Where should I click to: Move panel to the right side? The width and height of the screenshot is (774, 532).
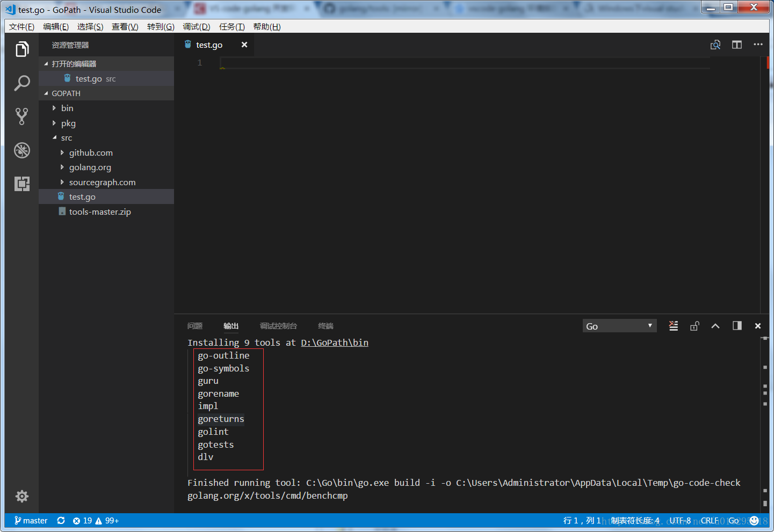(x=737, y=326)
